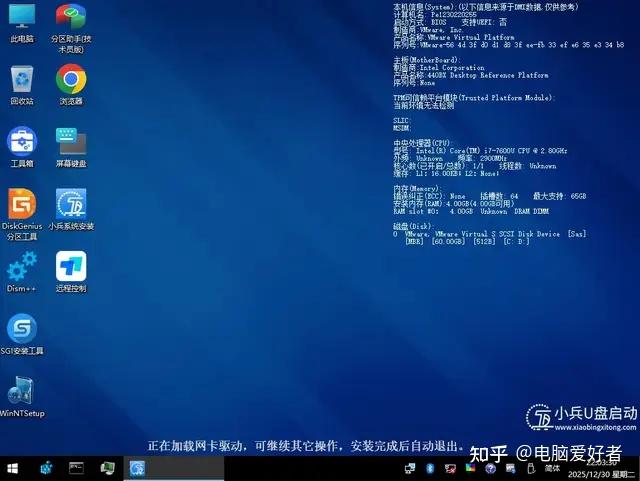Click the blue cubes taskbar icon

click(47, 468)
